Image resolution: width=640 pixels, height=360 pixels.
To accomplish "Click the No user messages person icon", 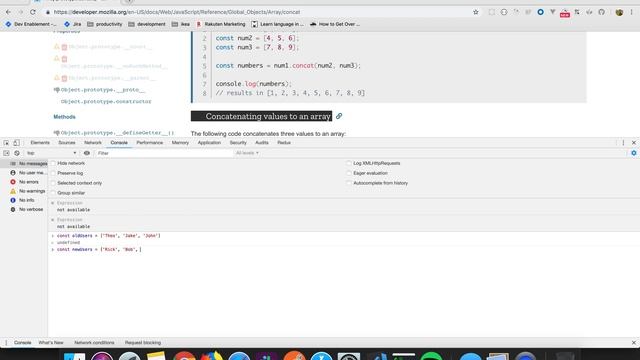I will coord(13,173).
